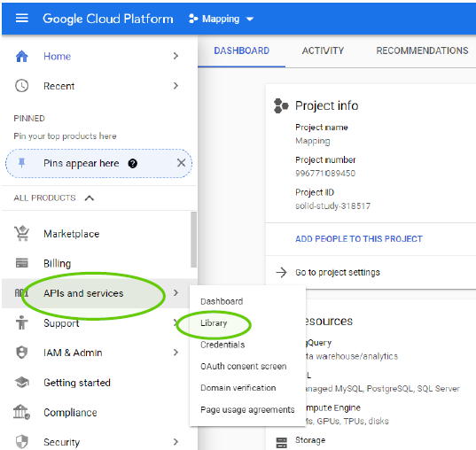This screenshot has height=450, width=476.
Task: Open the hamburger navigation menu
Action: (x=22, y=19)
